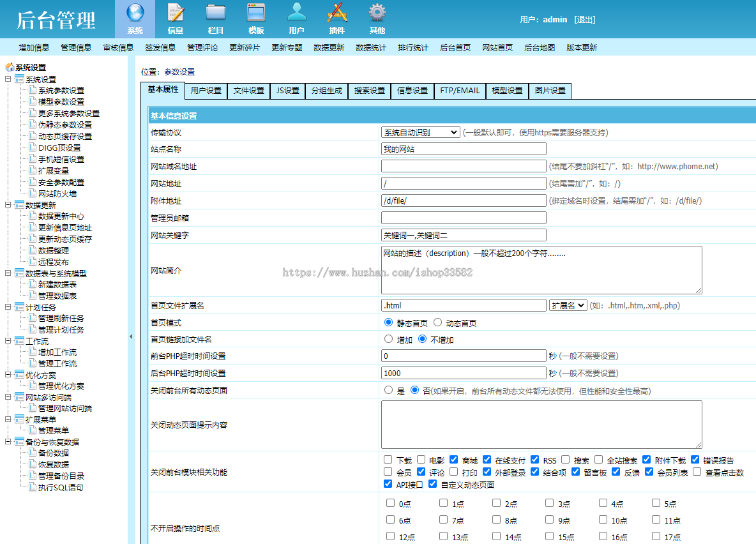Collapse the 数据更新 tree node
Image resolution: width=756 pixels, height=544 pixels.
(x=8, y=204)
